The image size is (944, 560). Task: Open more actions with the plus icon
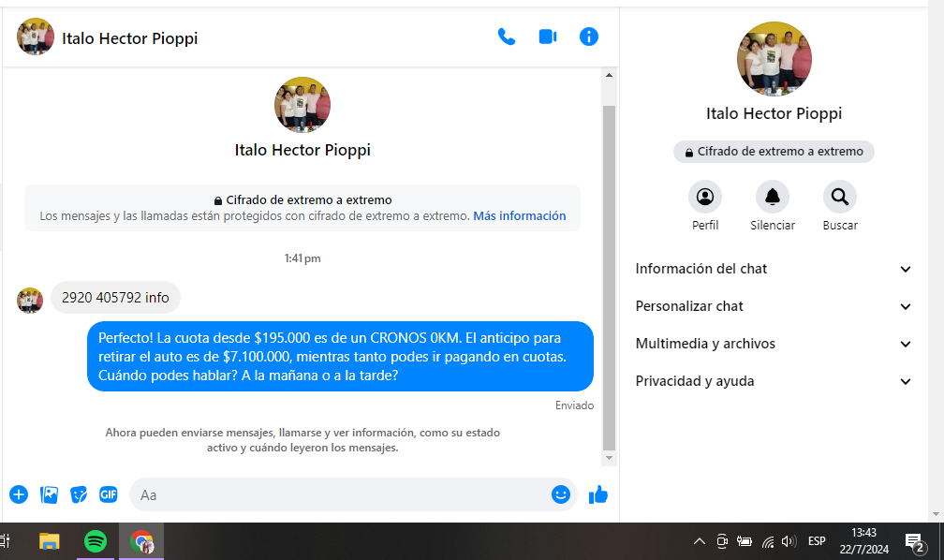click(19, 494)
